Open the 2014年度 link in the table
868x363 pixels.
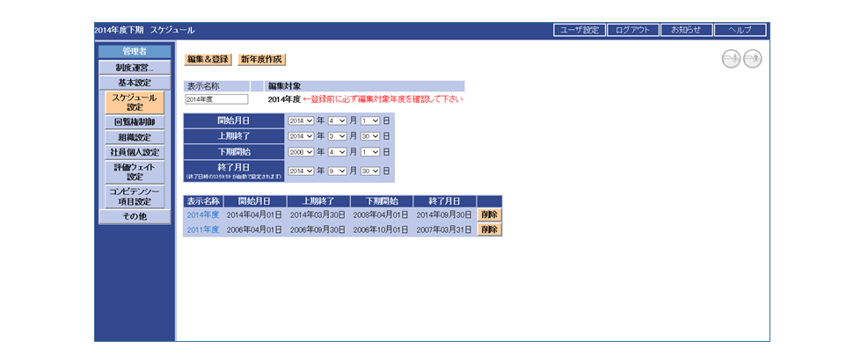(202, 214)
